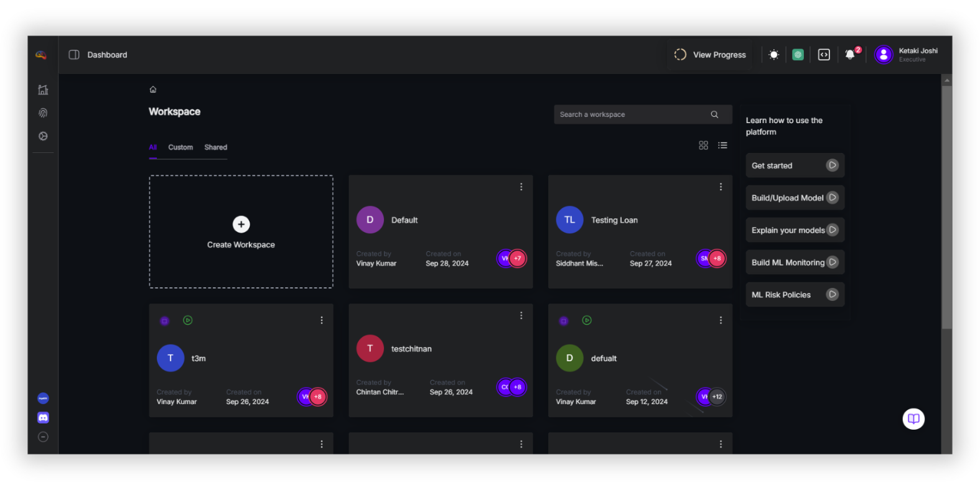Show +8 members on testchitnan card

[518, 387]
